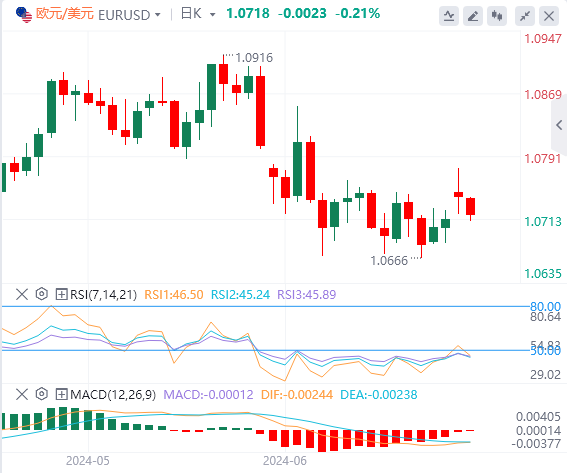Remove the RSI indicator with X
Image resolution: width=567 pixels, height=473 pixels.
point(22,294)
